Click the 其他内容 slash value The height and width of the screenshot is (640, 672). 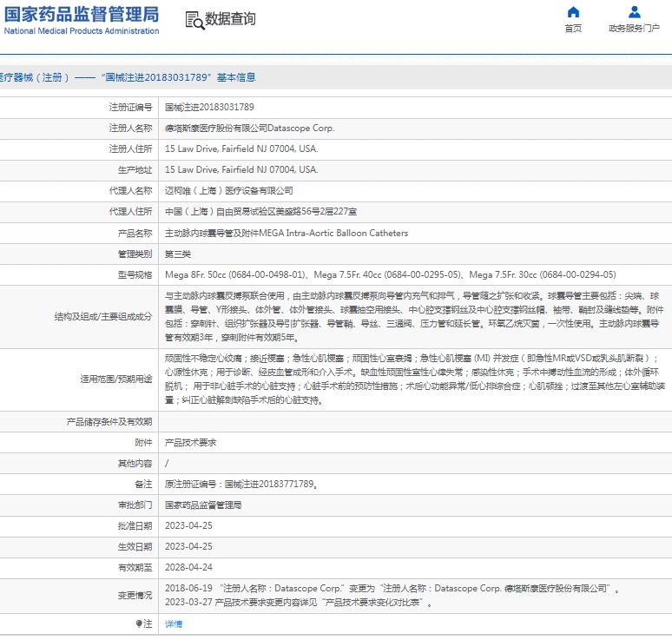[167, 464]
